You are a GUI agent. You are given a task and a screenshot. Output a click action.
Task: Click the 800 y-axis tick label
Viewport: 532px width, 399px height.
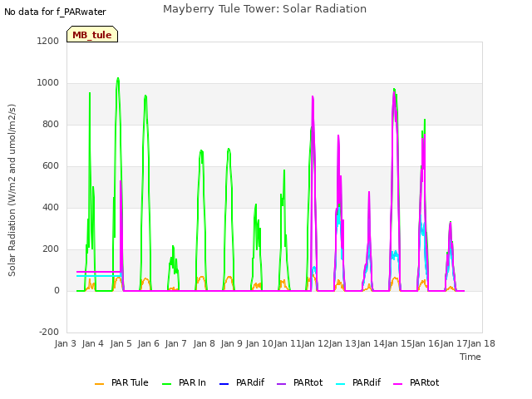coord(51,124)
